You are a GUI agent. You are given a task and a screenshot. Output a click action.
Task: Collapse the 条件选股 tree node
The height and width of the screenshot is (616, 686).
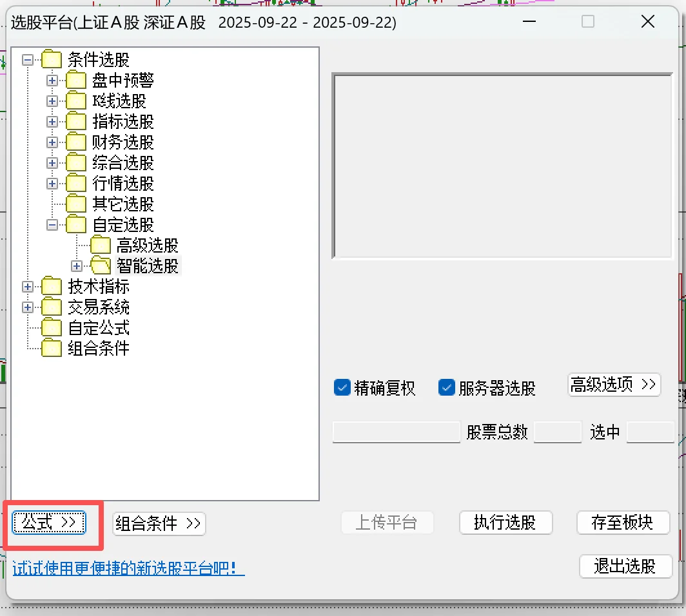[x=26, y=59]
